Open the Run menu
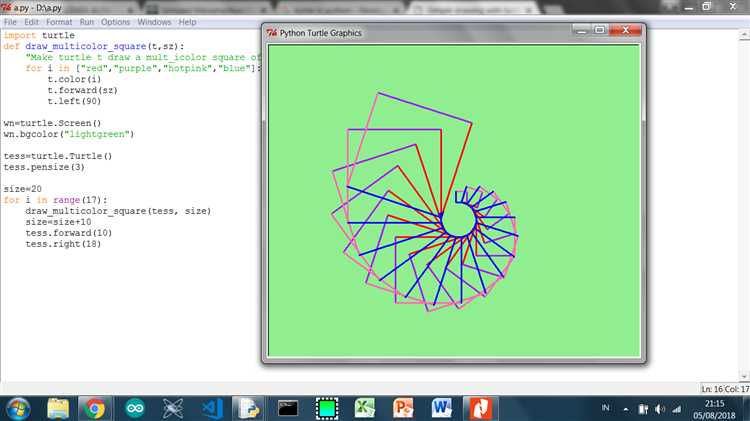Image resolution: width=750 pixels, height=421 pixels. [x=87, y=22]
